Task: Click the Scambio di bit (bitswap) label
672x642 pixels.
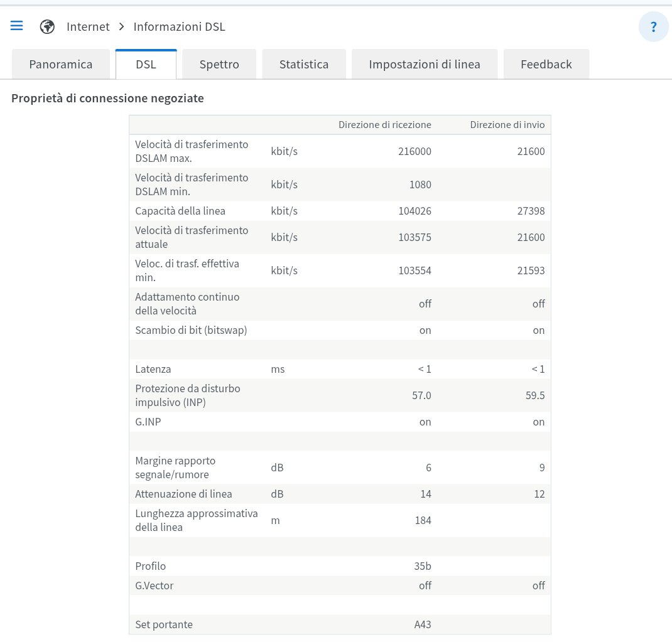Action: click(191, 330)
